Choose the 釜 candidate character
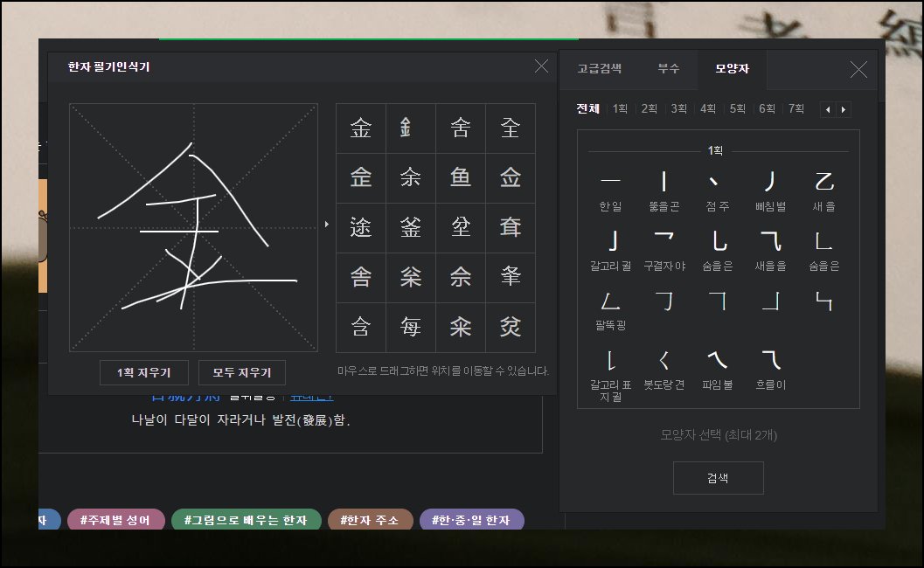Viewport: 924px width, 568px height. point(411,227)
